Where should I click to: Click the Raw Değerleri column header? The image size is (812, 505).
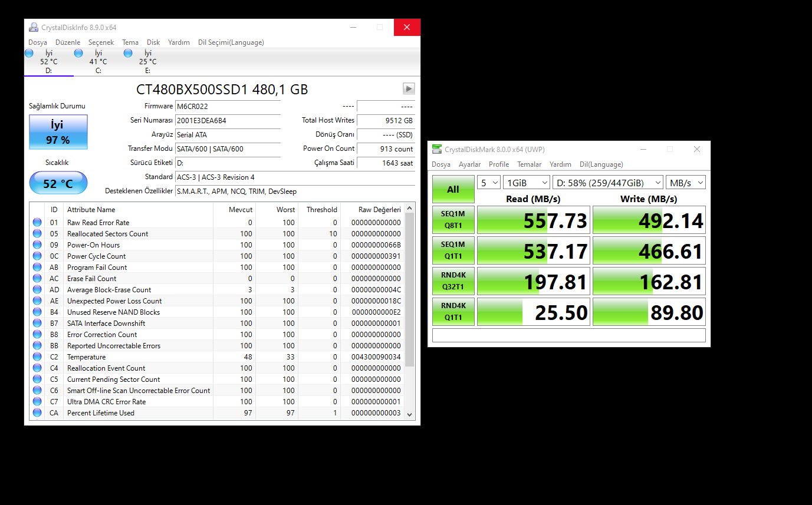373,209
